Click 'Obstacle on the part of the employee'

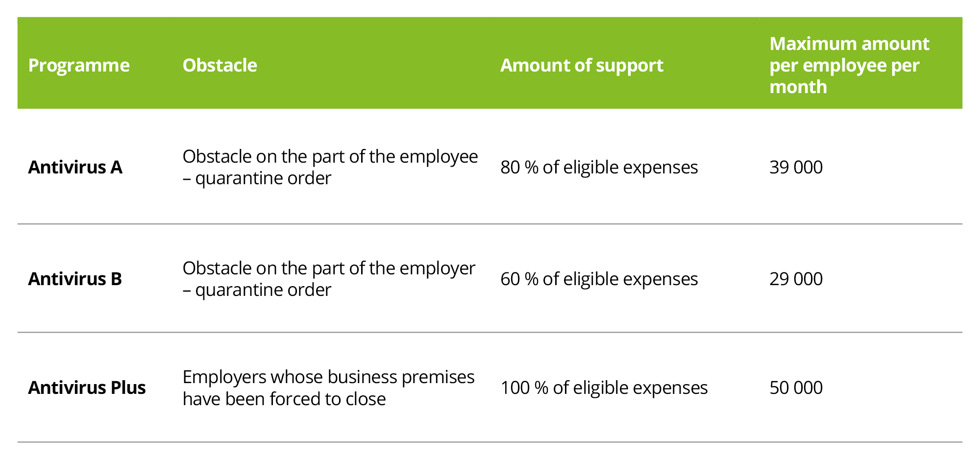(x=330, y=157)
